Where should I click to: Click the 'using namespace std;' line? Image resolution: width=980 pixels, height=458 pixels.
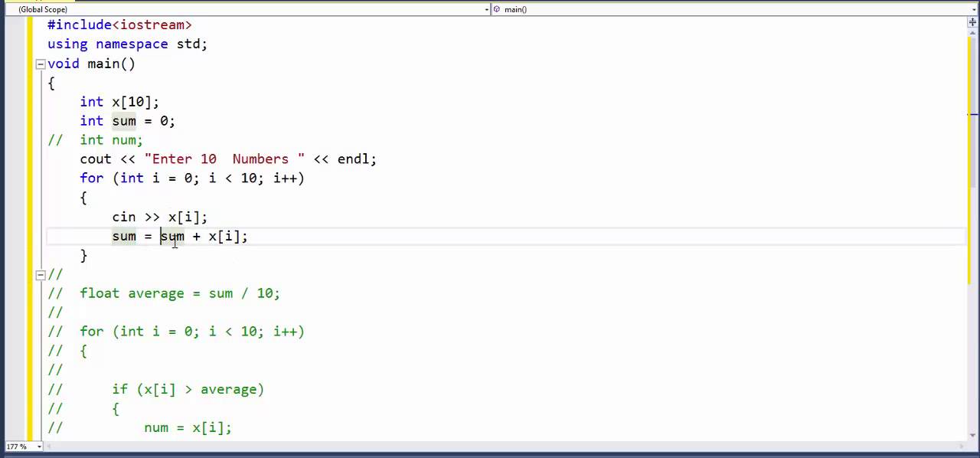tap(127, 44)
